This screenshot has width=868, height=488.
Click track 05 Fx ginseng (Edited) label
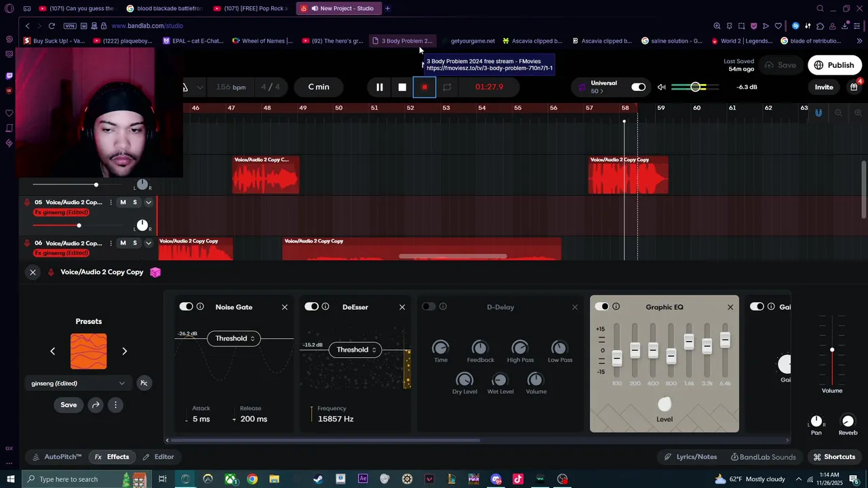tap(61, 212)
